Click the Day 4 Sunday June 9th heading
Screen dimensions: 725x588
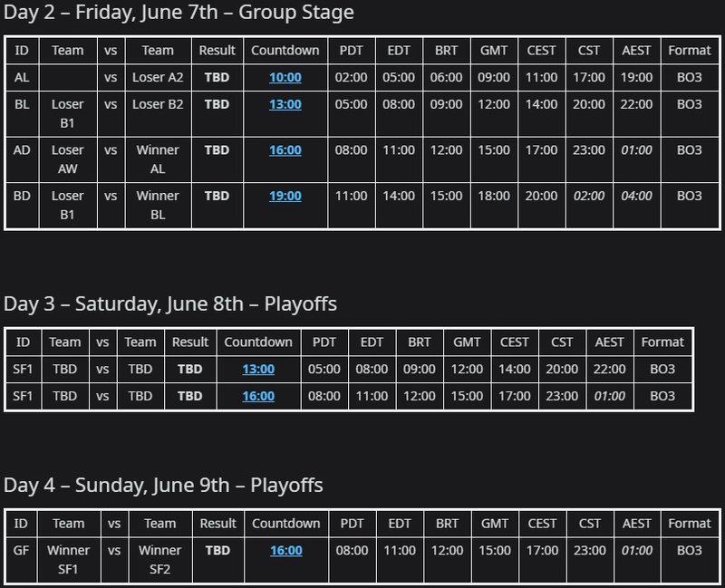click(x=163, y=486)
